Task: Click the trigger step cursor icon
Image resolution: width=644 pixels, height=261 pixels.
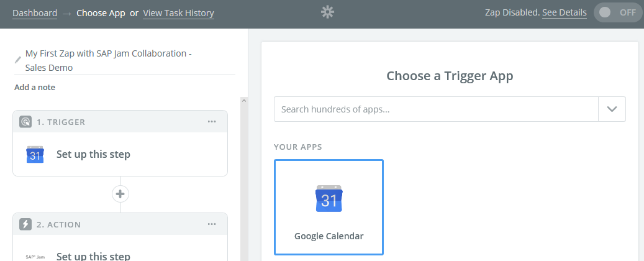Action: click(x=25, y=122)
